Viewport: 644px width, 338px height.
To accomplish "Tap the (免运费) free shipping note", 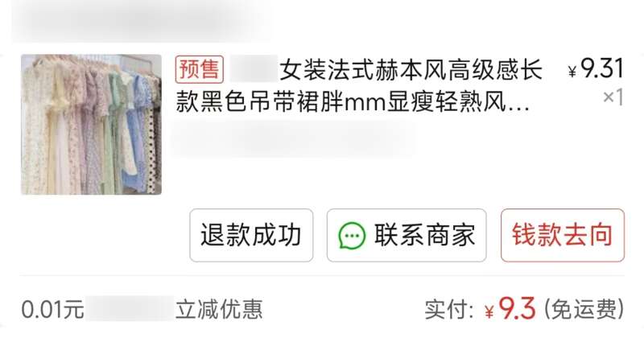I will (x=584, y=309).
